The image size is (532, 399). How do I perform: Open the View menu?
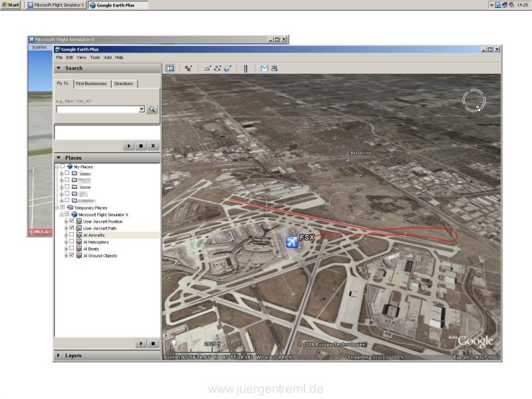81,57
